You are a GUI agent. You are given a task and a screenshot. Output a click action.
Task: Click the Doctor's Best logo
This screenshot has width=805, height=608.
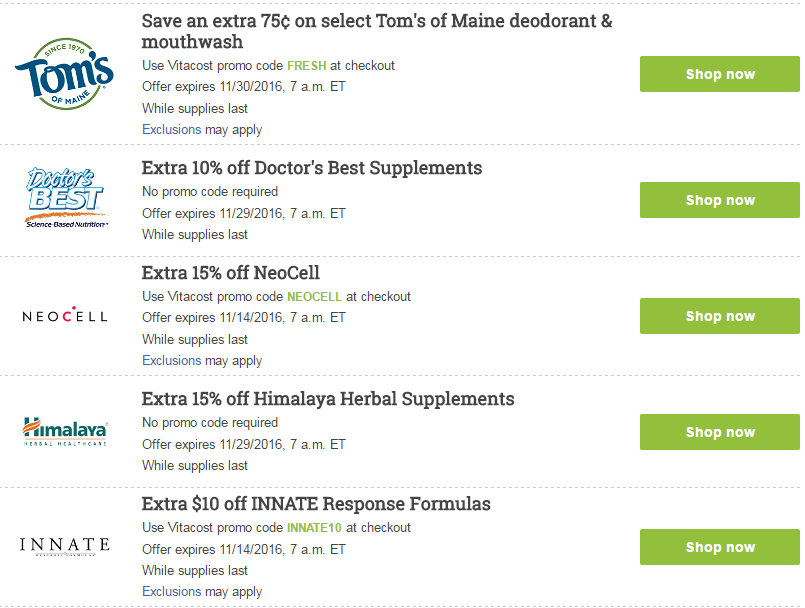tap(66, 198)
